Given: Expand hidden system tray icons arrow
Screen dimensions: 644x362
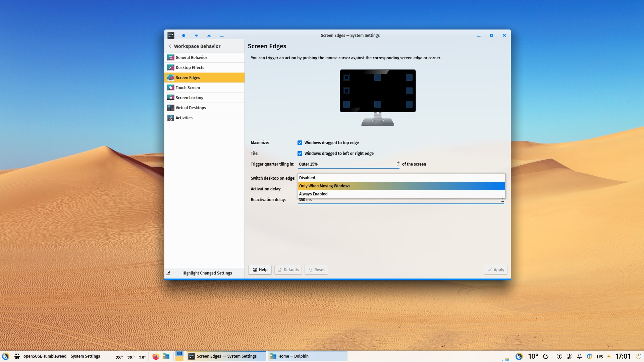Looking at the screenshot, I should click(609, 356).
